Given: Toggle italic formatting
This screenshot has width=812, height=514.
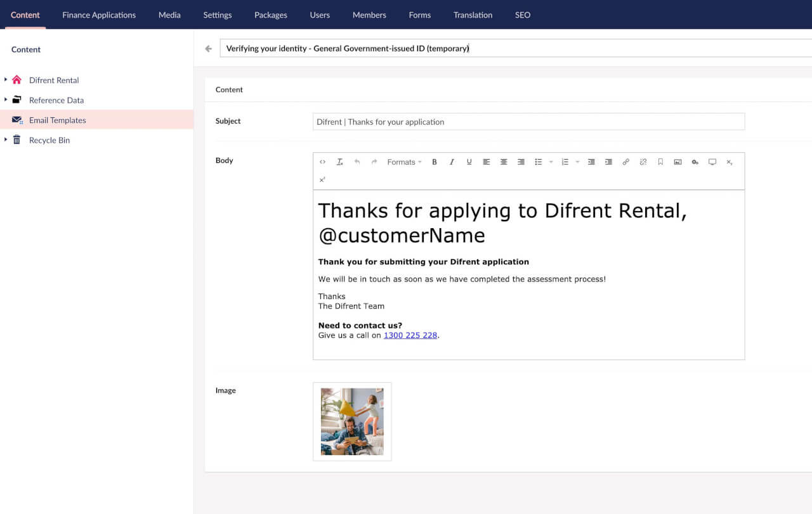Looking at the screenshot, I should tap(452, 162).
